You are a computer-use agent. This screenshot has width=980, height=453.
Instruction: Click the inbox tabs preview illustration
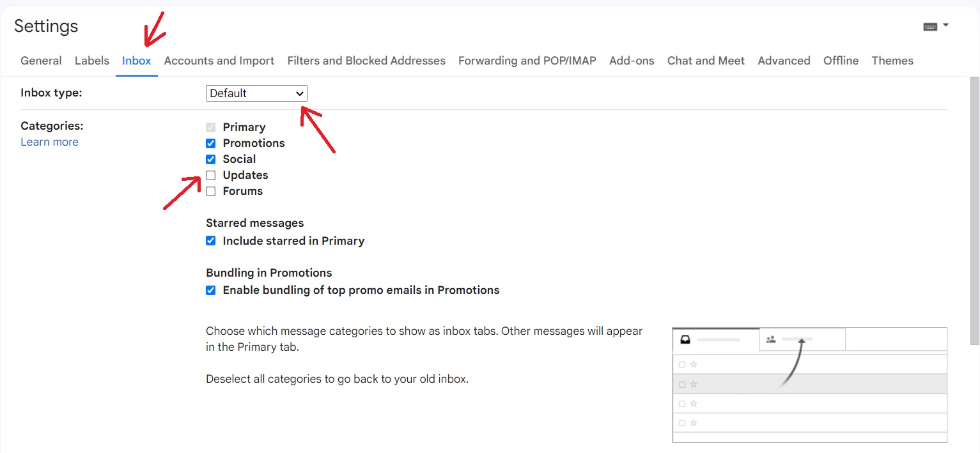[809, 385]
